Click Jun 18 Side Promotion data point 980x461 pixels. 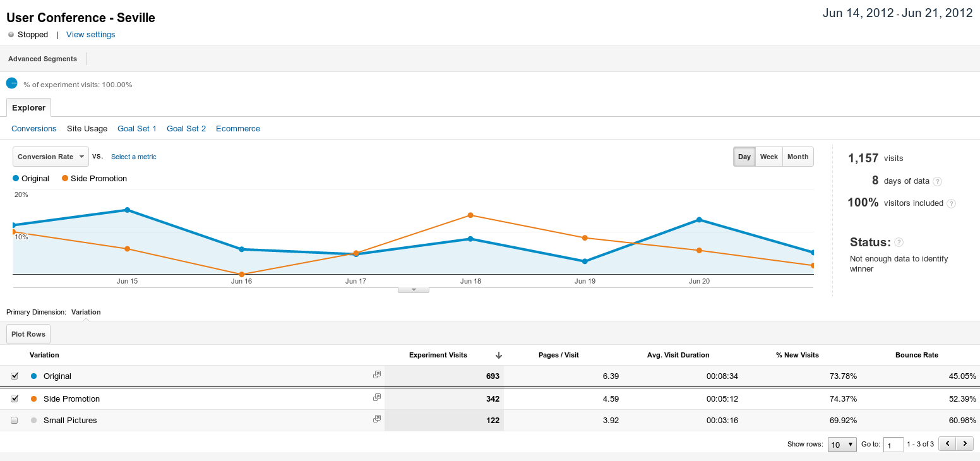pos(470,215)
